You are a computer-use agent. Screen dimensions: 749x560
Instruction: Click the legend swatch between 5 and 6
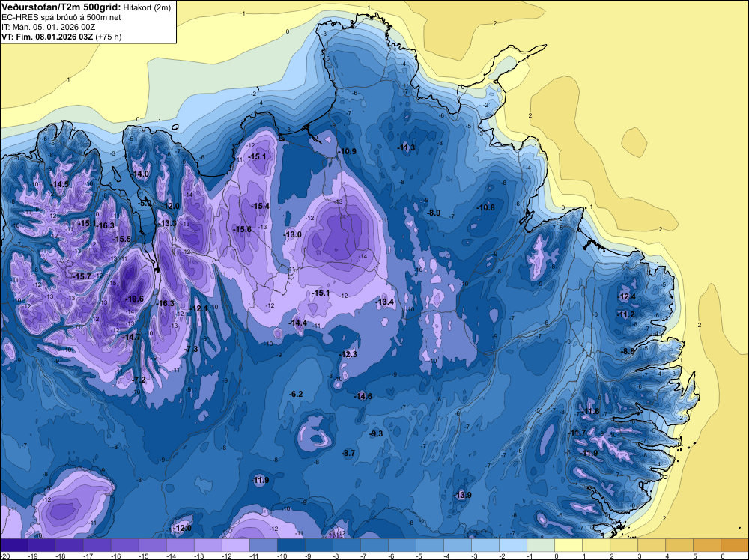tap(707, 545)
